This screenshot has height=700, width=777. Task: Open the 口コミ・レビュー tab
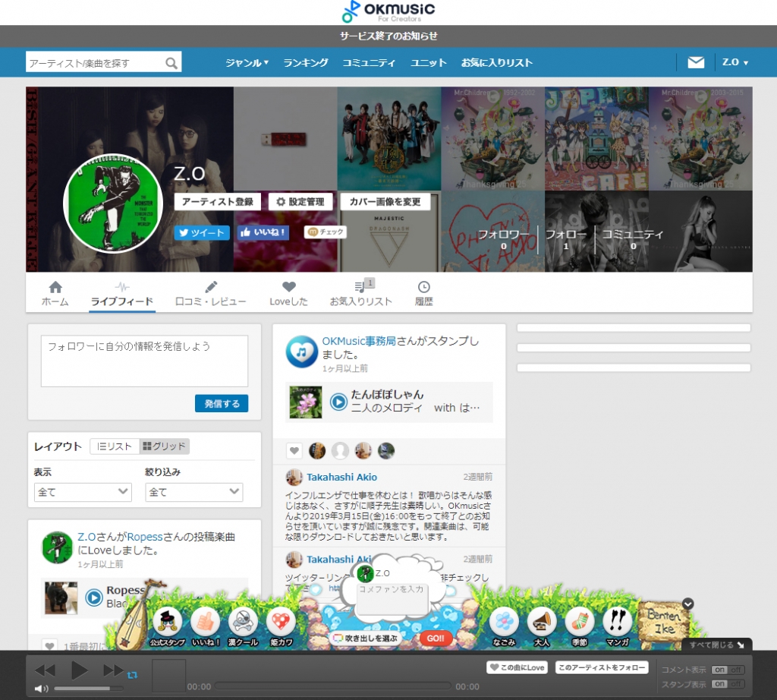[x=211, y=294]
